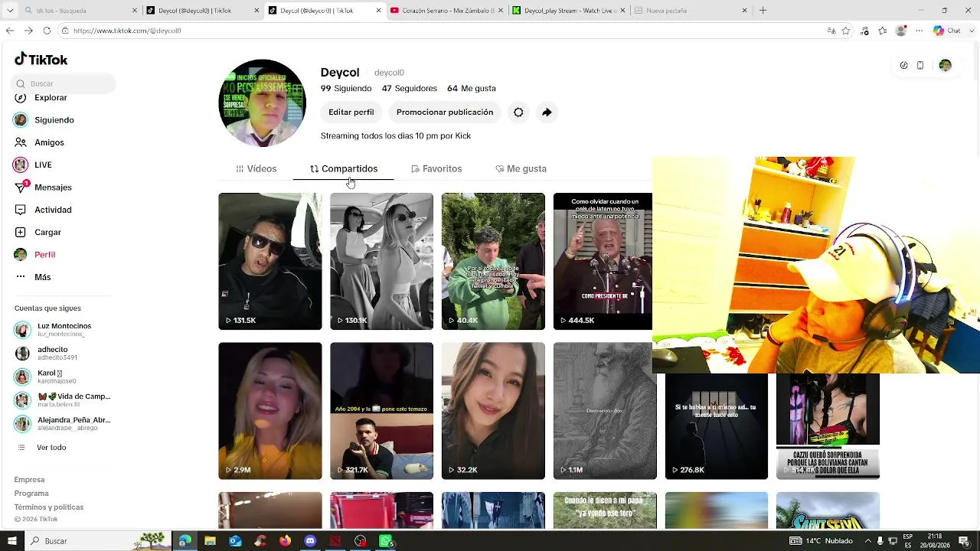
Task: Open the 99 Siguiendo list
Action: (346, 89)
